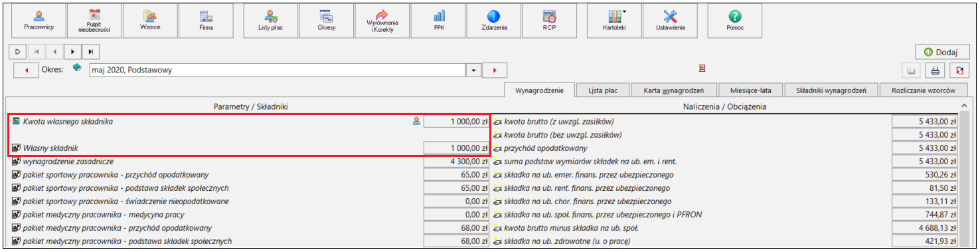Expand the Okres period dropdown list
980x252 pixels.
[x=473, y=70]
